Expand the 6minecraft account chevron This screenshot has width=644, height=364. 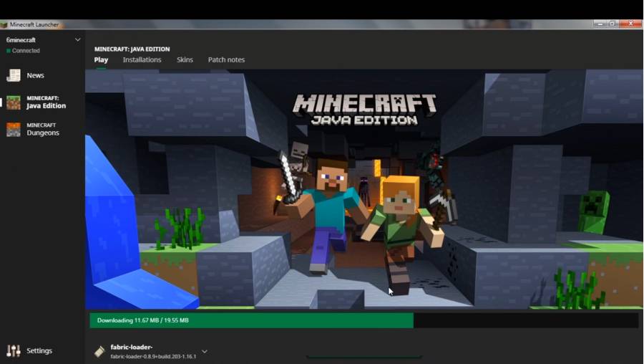[77, 40]
